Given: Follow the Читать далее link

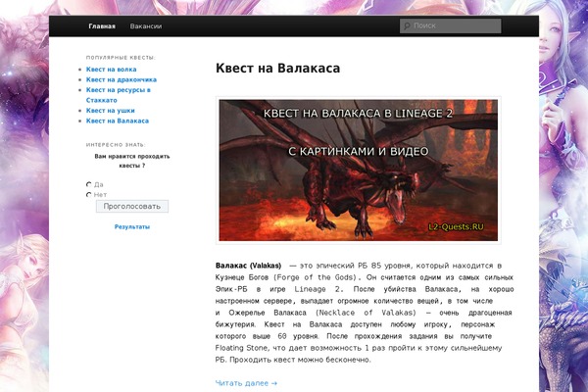Looking at the screenshot, I should pos(246,383).
